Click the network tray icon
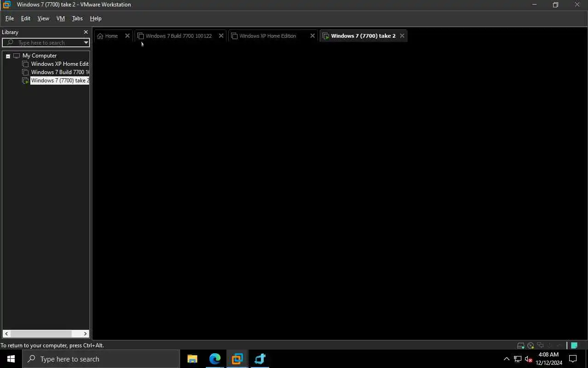This screenshot has width=588, height=368. 518,359
